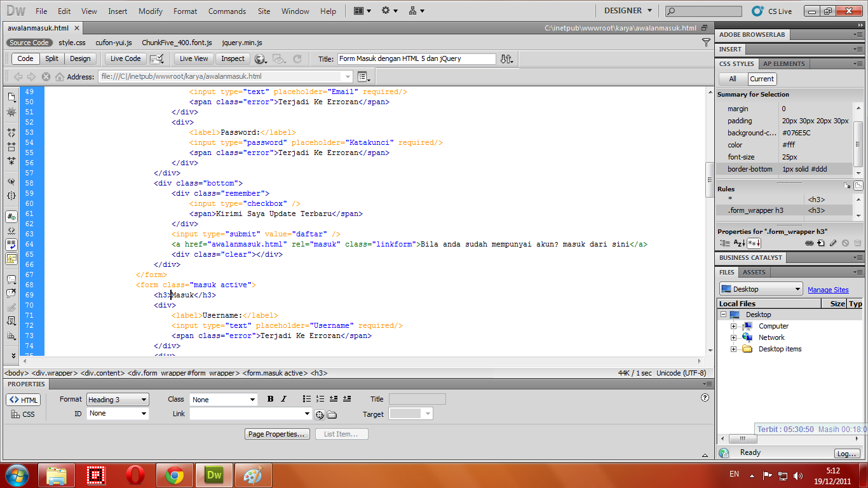Viewport: 868px width, 488px height.
Task: Click Inspect button
Action: coord(233,58)
